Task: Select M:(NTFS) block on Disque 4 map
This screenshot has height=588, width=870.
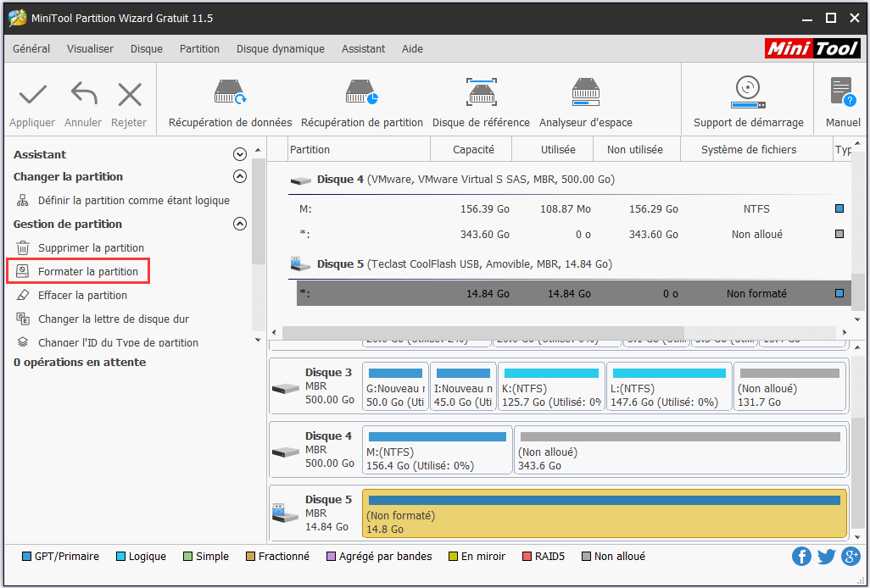Action: pyautogui.click(x=438, y=450)
